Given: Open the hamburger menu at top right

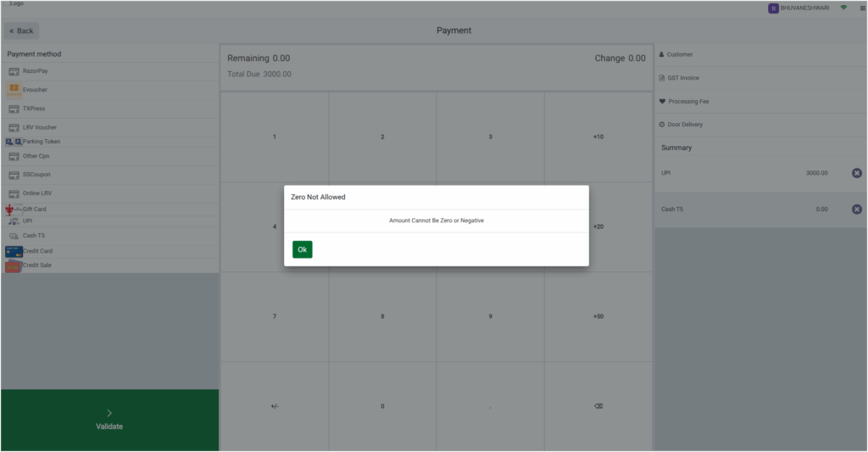Looking at the screenshot, I should (862, 8).
